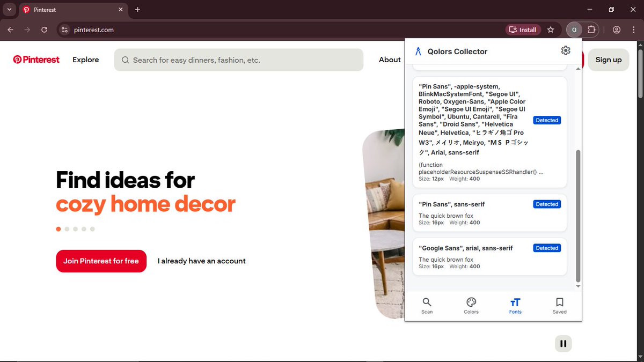Image resolution: width=644 pixels, height=362 pixels.
Task: Select the fourth carousel dot
Action: click(84, 229)
